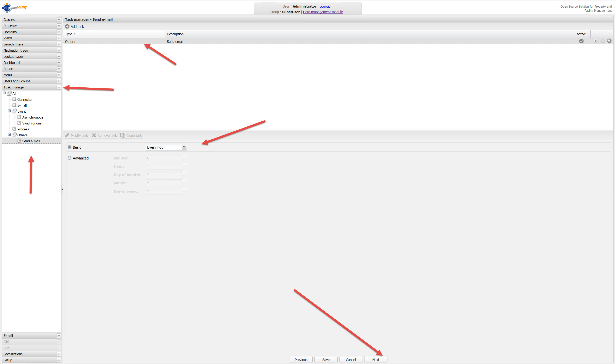The height and width of the screenshot is (364, 615).
Task: Click the Add task plus icon
Action: coord(67,26)
